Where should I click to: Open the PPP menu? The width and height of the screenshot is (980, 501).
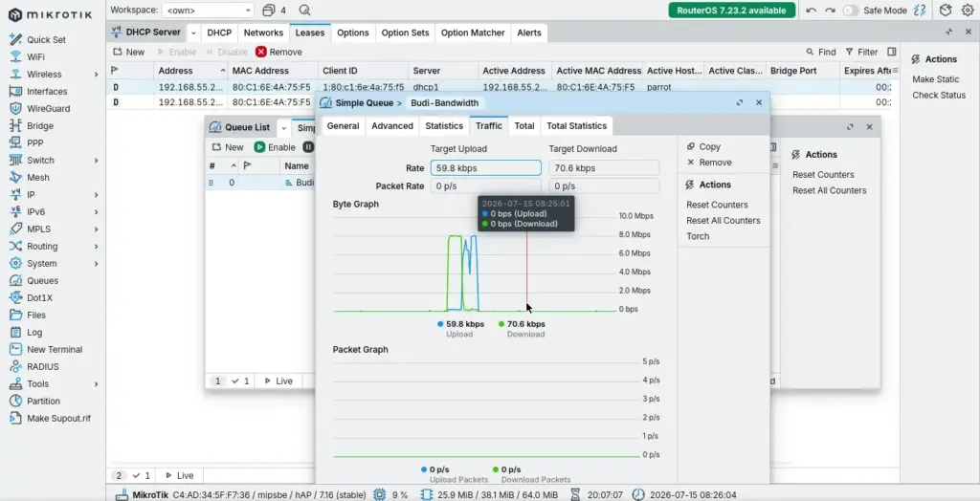coord(35,142)
